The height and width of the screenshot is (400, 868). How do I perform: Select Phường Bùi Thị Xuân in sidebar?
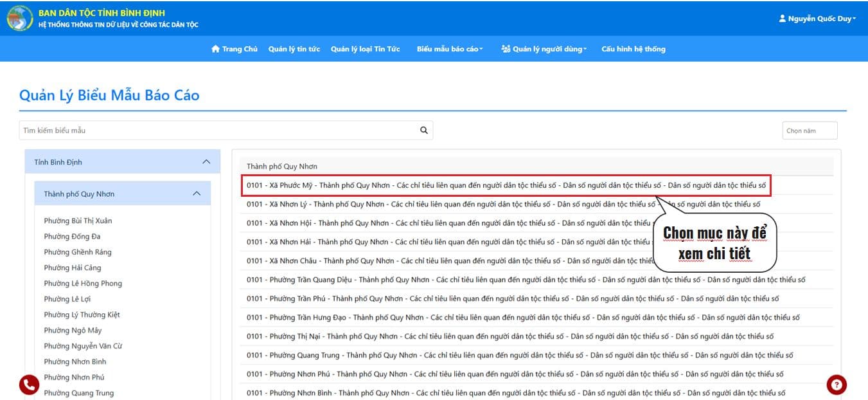point(78,221)
